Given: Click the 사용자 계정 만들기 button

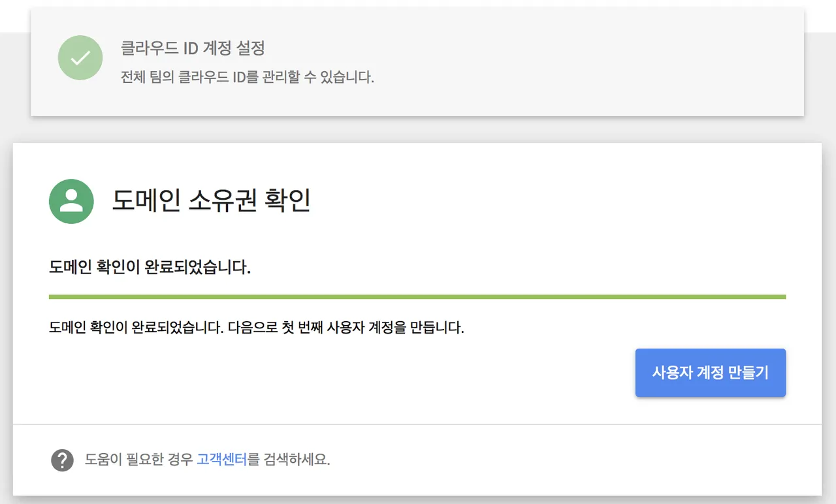Looking at the screenshot, I should [x=711, y=373].
